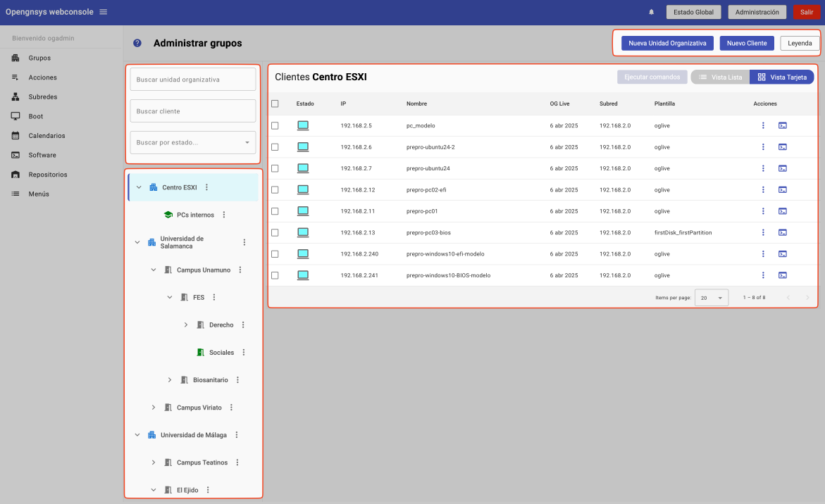The image size is (825, 504).
Task: Switch to Vista Lista view
Action: (x=720, y=77)
